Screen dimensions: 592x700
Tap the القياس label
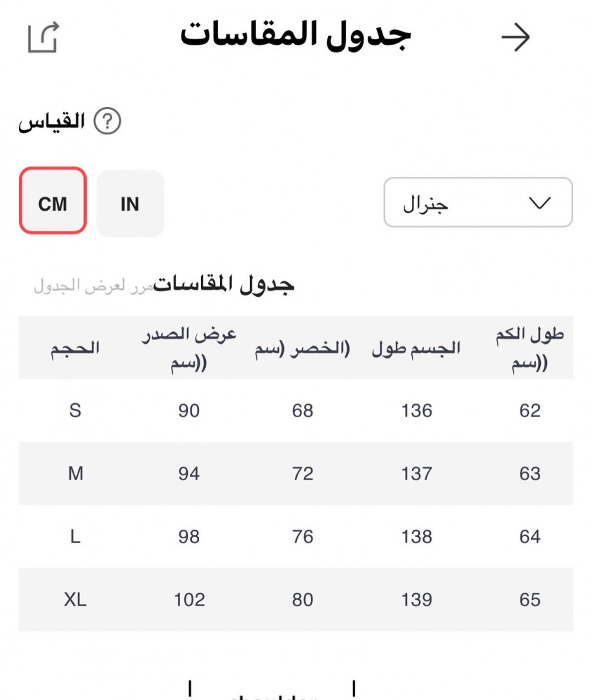[52, 122]
